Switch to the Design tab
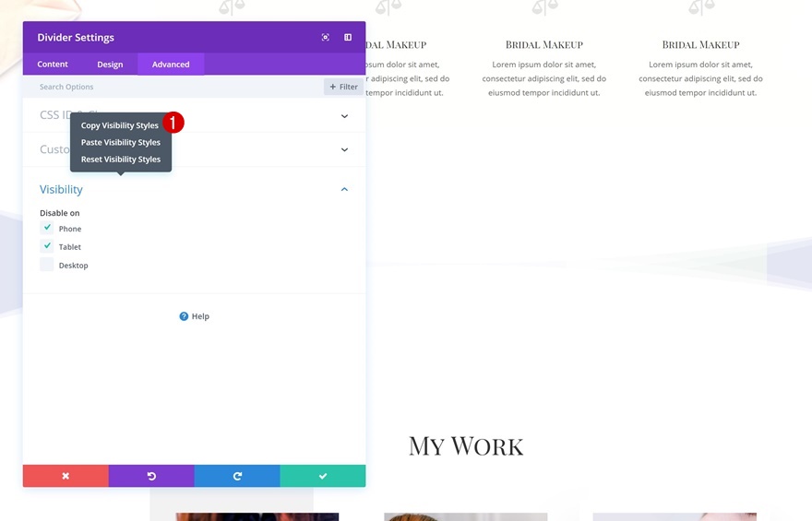 tap(110, 65)
